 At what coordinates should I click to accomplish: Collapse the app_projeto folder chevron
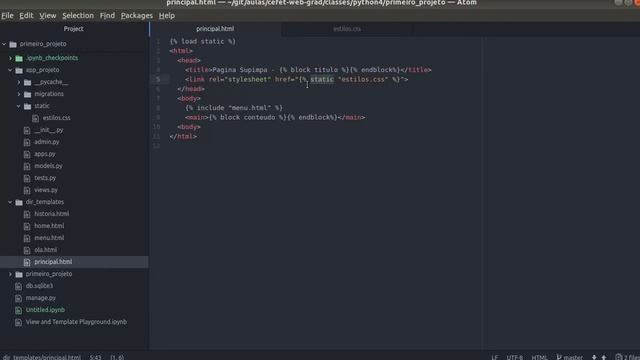click(10, 70)
